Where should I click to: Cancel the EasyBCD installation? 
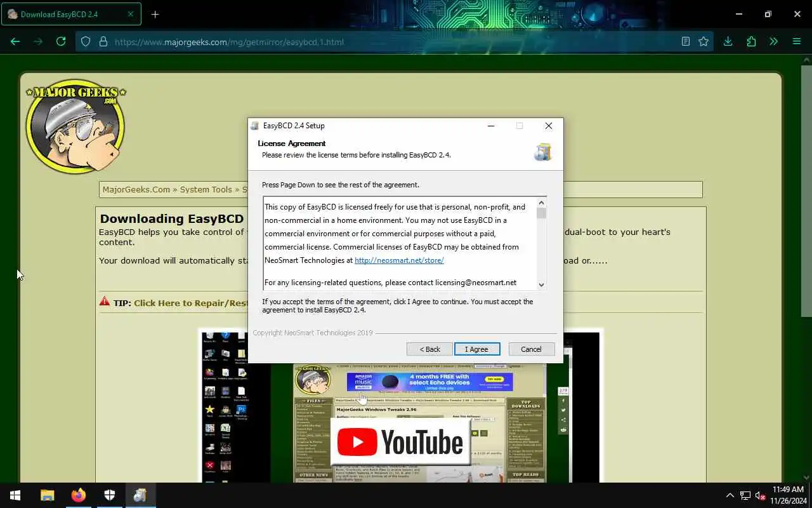531,349
